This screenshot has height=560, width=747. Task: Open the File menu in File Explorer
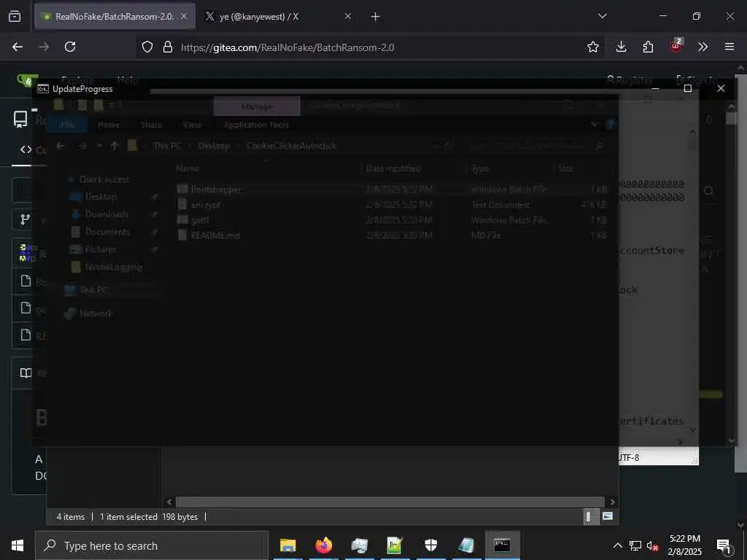(x=67, y=125)
